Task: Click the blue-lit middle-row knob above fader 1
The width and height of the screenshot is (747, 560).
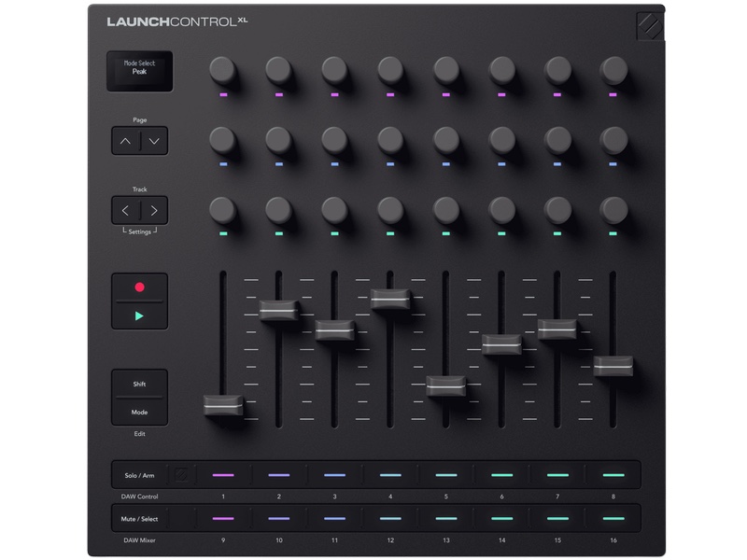Action: (223, 140)
